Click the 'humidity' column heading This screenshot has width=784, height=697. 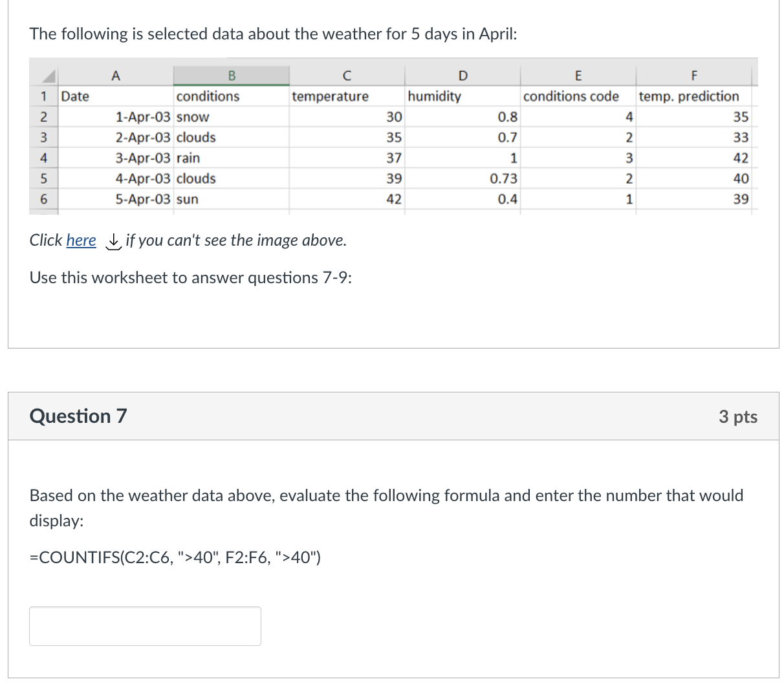[x=434, y=96]
